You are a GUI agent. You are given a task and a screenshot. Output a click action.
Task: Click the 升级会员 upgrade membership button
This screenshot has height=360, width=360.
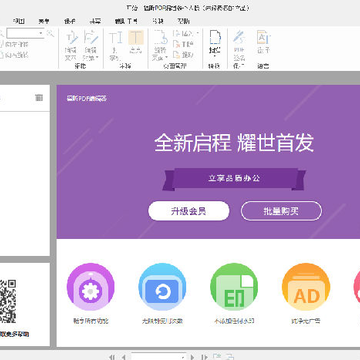[189, 211]
